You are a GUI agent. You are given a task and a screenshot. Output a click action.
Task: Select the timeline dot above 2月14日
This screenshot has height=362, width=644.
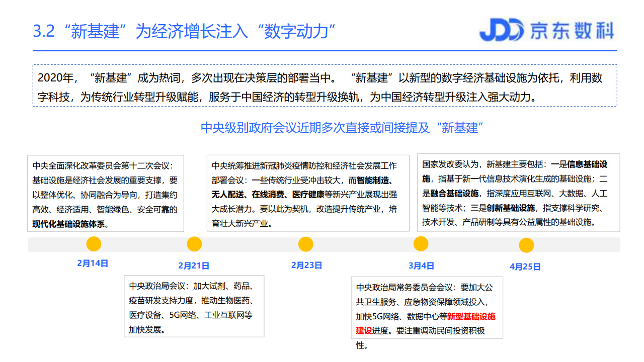pos(94,244)
